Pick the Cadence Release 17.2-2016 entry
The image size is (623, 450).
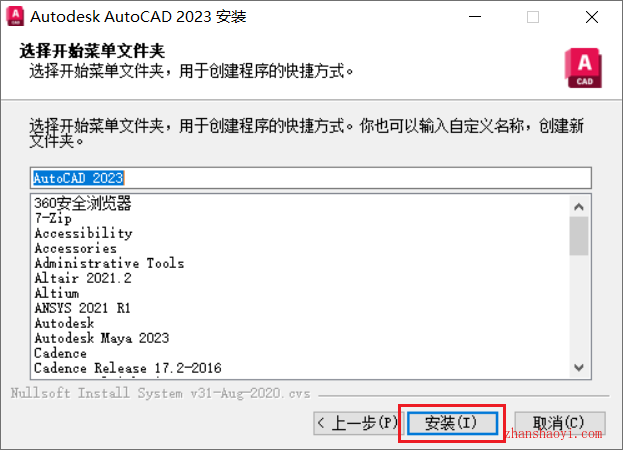(x=128, y=368)
